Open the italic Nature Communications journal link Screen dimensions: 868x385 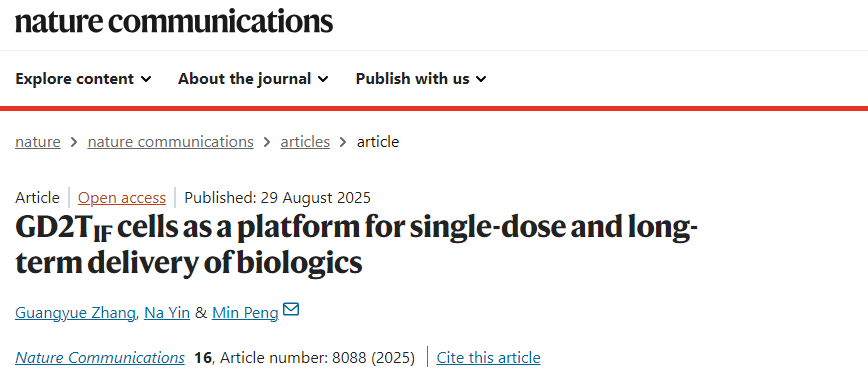(100, 358)
